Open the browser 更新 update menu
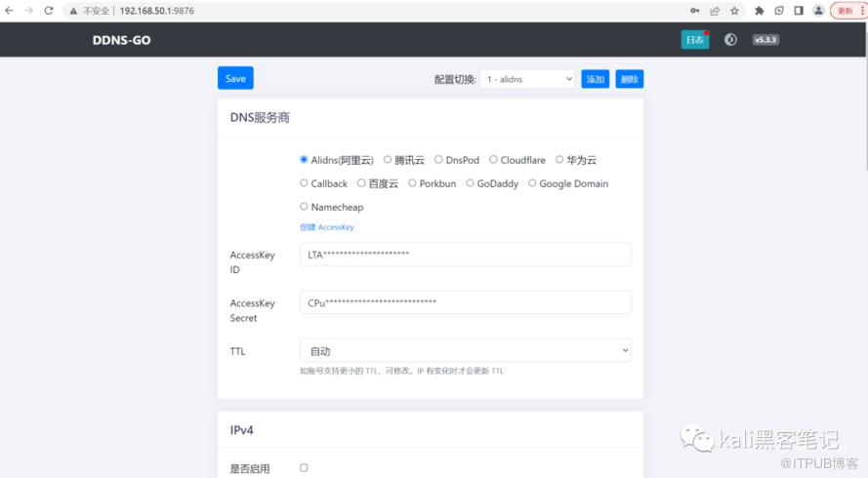 pos(846,11)
